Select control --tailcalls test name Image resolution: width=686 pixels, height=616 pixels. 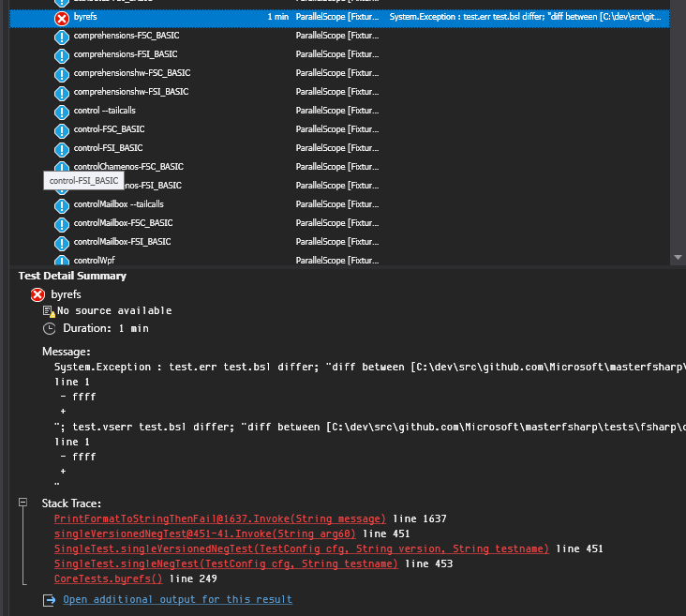(x=105, y=111)
